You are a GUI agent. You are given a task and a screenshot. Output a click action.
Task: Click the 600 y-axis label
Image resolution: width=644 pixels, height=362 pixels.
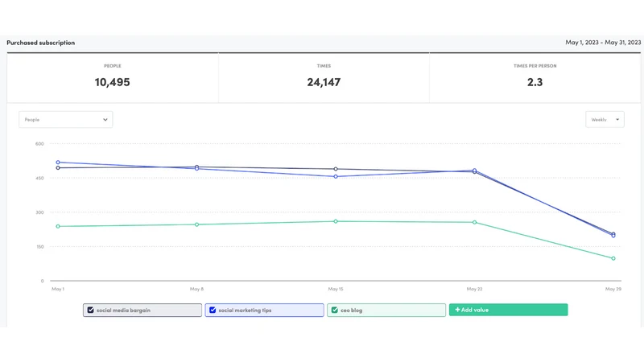pyautogui.click(x=39, y=144)
